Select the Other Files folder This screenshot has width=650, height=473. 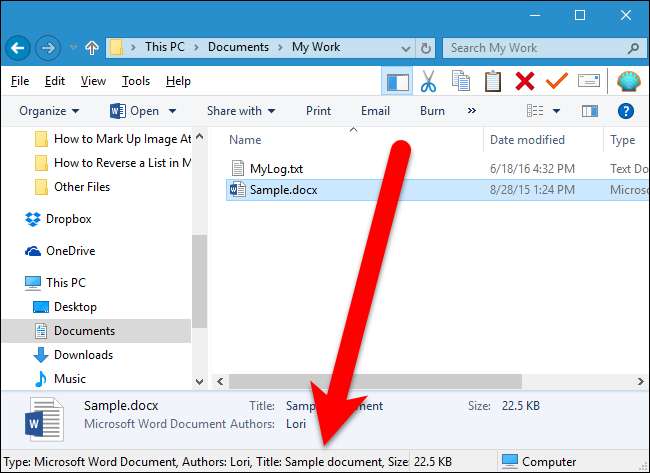(73, 187)
